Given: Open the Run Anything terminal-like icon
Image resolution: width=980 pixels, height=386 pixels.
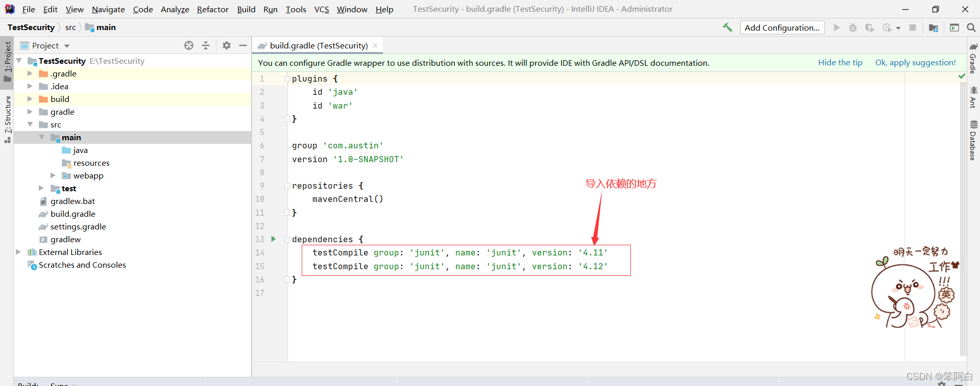Looking at the screenshot, I should coord(954,28).
